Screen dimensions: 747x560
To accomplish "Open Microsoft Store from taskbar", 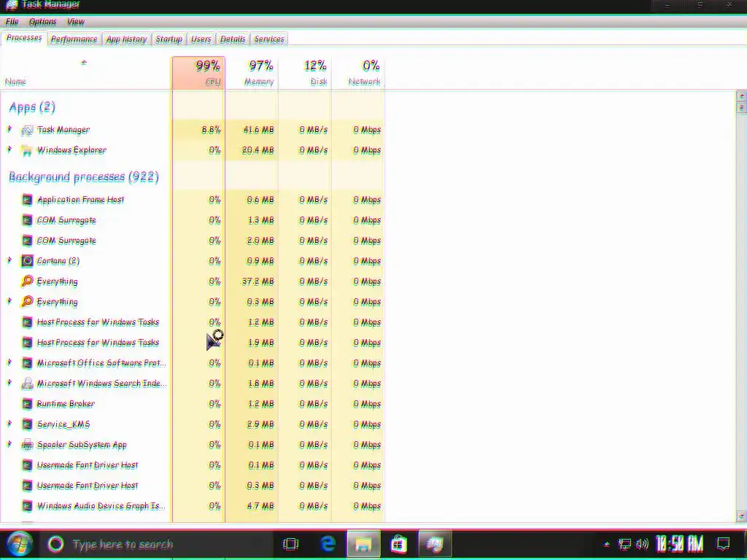I will [398, 544].
